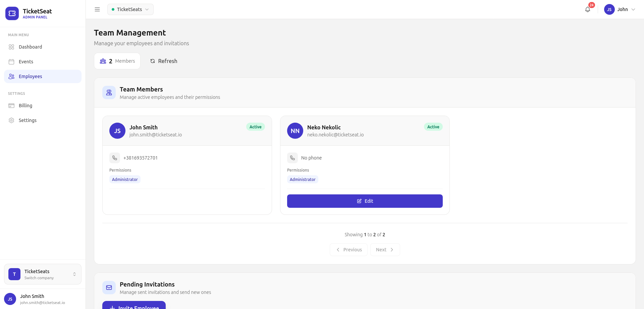Click the 'No phone' text
Viewport: 644px width, 309px height.
[x=311, y=158]
